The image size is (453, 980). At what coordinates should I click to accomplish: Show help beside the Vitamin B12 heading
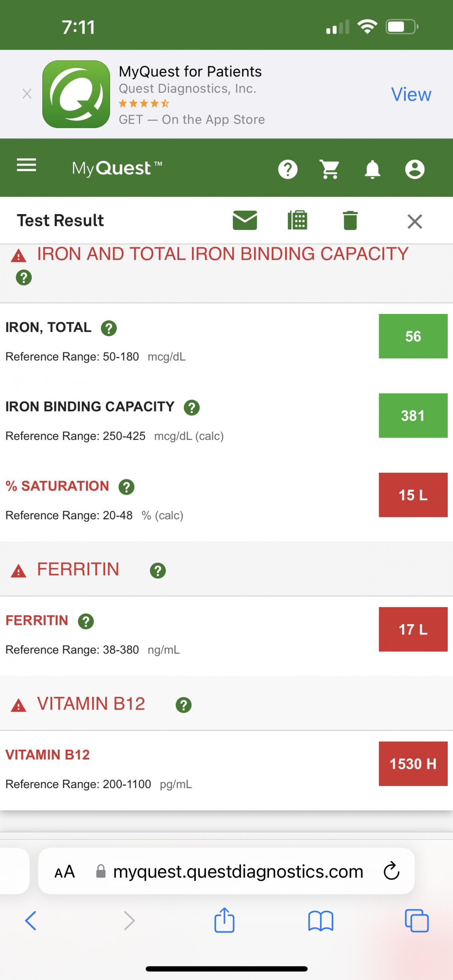coord(184,705)
